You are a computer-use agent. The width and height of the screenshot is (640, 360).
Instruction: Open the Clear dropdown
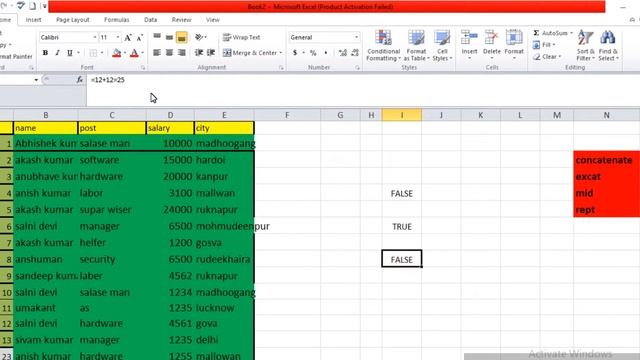(x=547, y=56)
